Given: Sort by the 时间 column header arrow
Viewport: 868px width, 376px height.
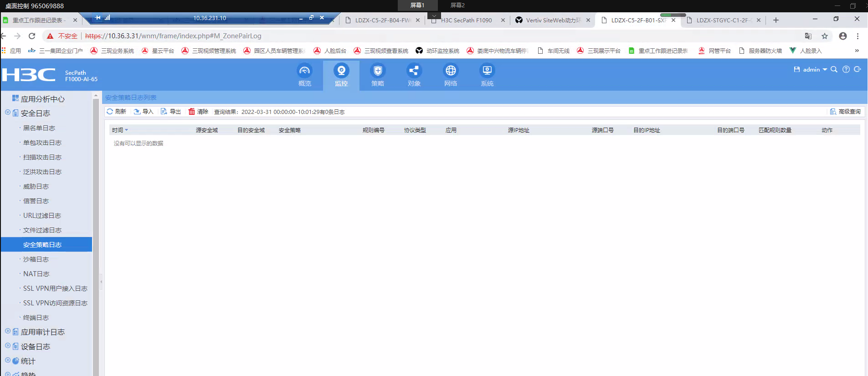Looking at the screenshot, I should click(x=126, y=130).
